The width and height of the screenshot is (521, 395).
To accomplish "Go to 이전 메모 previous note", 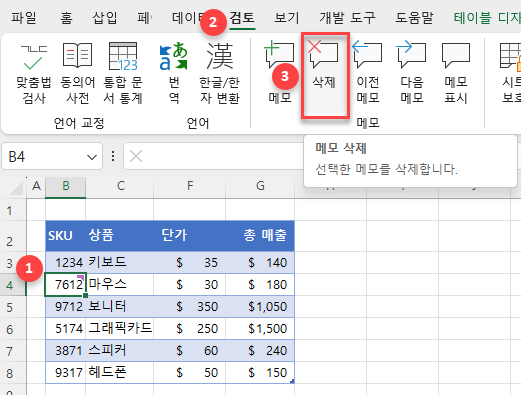I will (368, 74).
